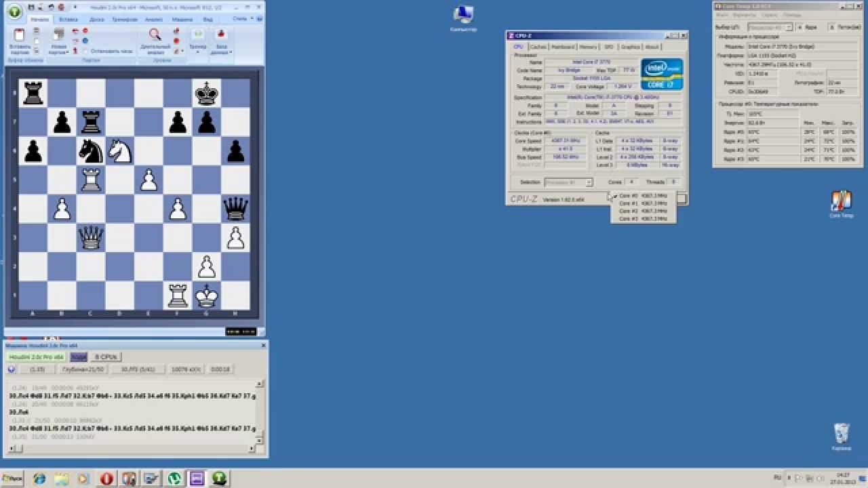
Task: Open the Вид ribbon tab
Action: pos(208,20)
